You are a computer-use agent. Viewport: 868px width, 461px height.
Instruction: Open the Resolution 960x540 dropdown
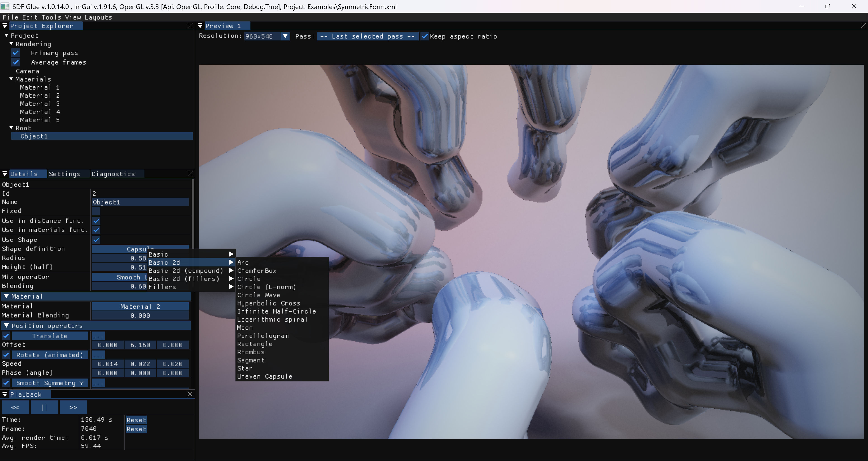[267, 36]
